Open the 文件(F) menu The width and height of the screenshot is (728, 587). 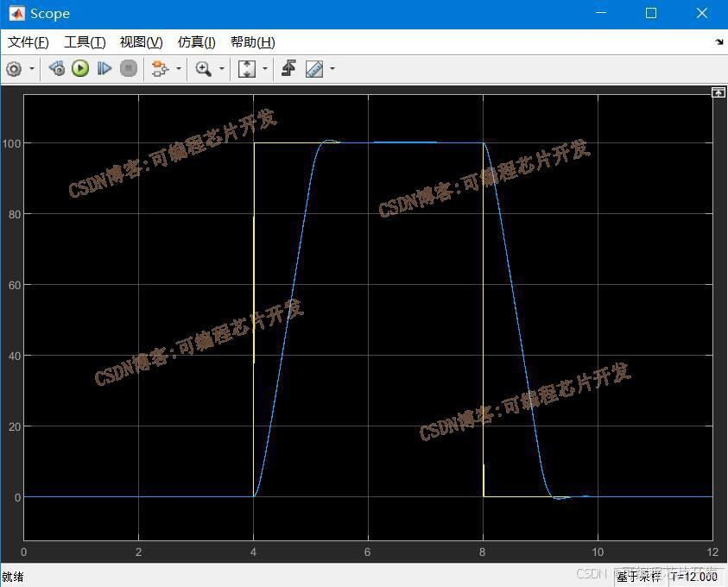click(x=28, y=42)
